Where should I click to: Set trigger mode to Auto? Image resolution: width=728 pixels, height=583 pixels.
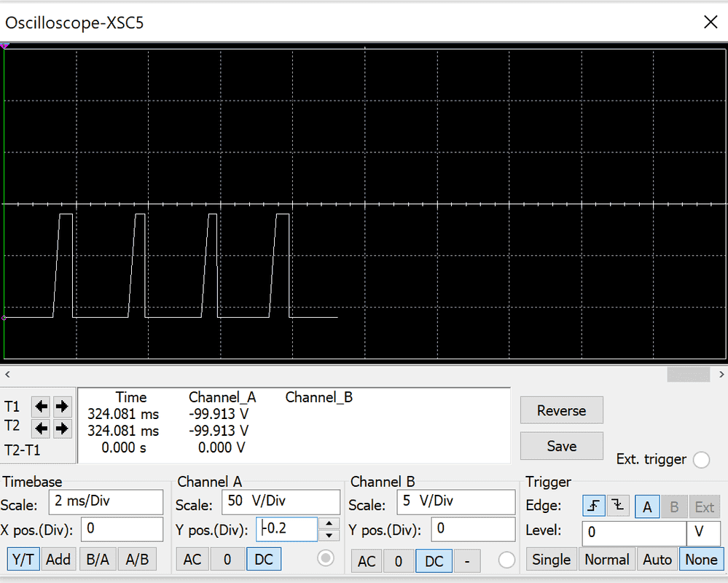(x=657, y=559)
